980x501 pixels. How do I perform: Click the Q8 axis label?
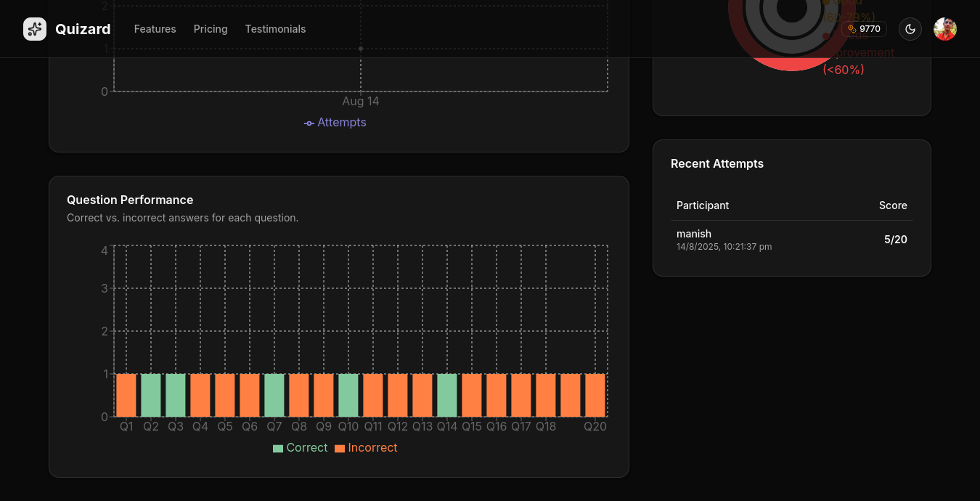pos(299,427)
